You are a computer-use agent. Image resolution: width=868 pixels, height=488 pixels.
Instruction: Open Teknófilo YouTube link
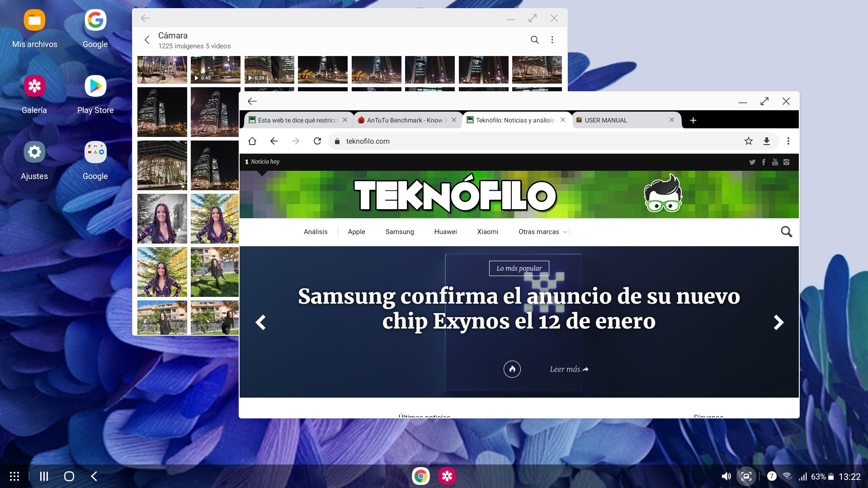pyautogui.click(x=775, y=162)
